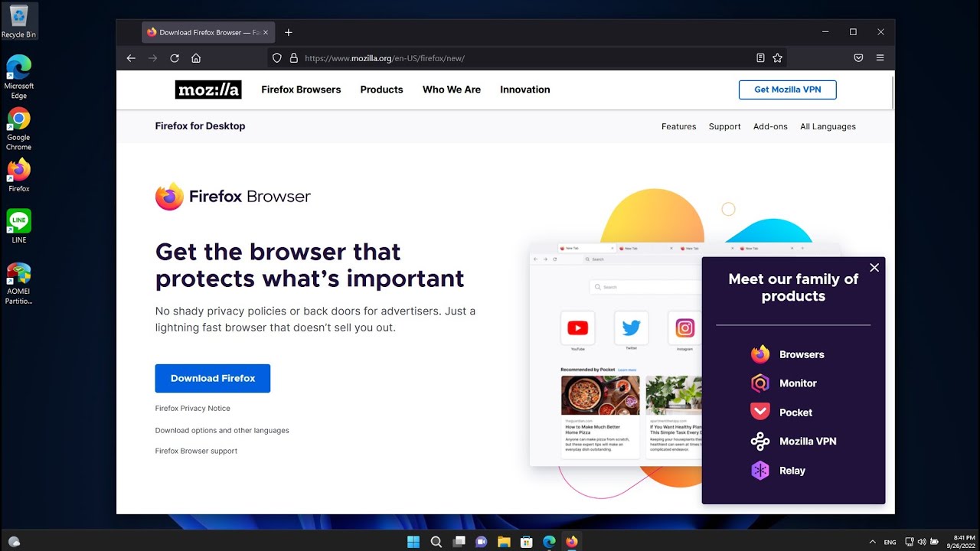This screenshot has width=980, height=551.
Task: Open the browser home page icon
Action: (x=196, y=58)
